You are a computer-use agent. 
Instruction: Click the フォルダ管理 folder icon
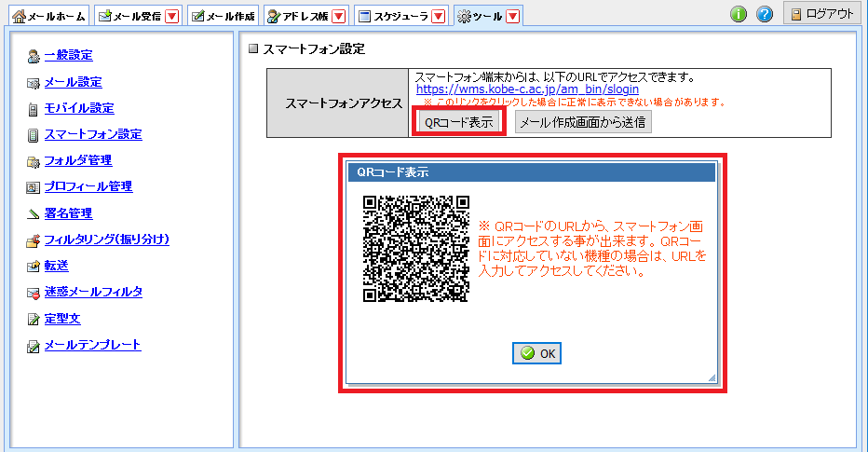coord(34,162)
